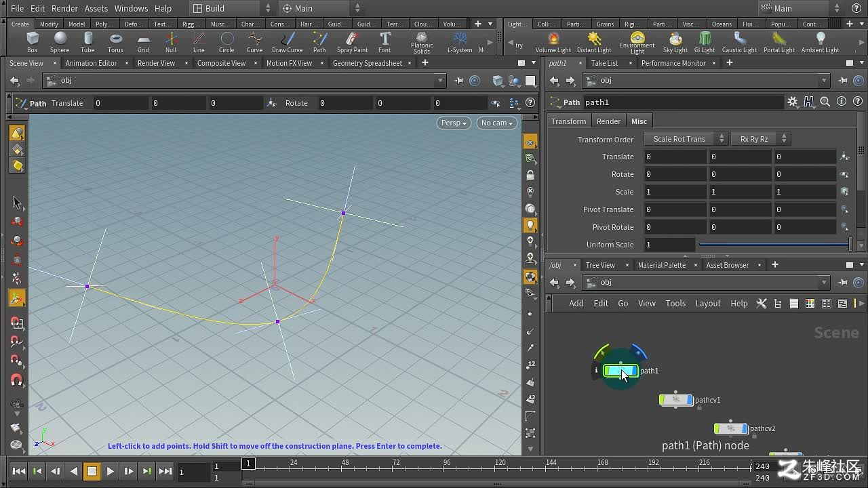Open the Platonic Solids tool
The width and height of the screenshot is (868, 488).
pyautogui.click(x=422, y=43)
